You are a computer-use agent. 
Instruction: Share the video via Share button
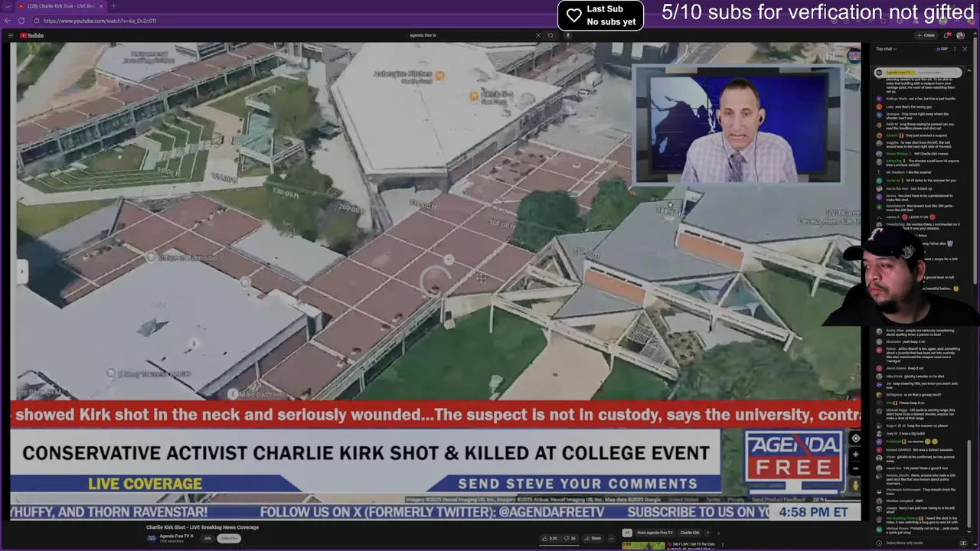pos(593,538)
